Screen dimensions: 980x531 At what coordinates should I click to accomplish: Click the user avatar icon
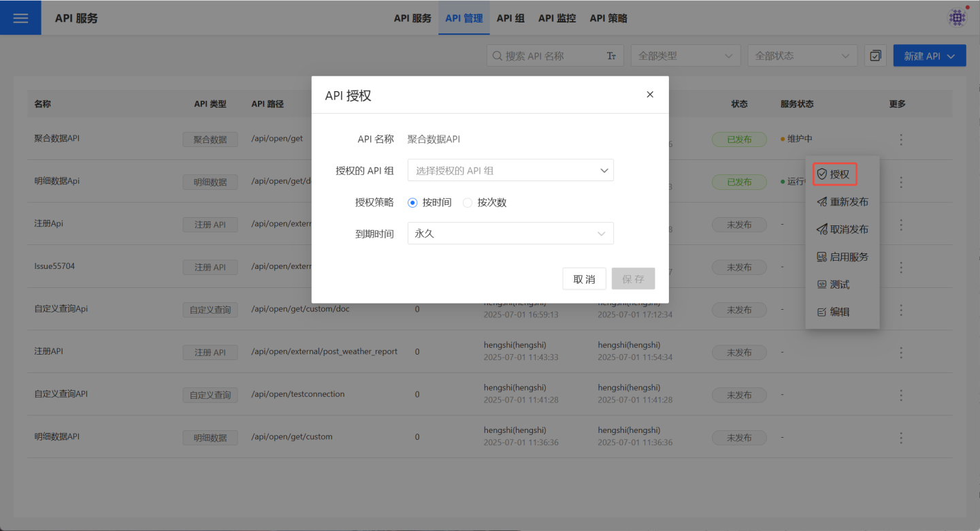[x=957, y=18]
